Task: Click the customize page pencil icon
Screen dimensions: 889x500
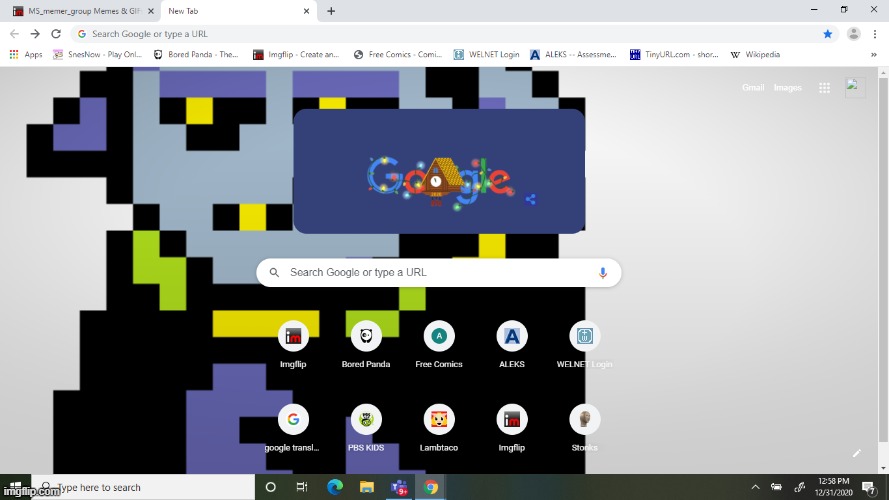Action: [x=857, y=453]
